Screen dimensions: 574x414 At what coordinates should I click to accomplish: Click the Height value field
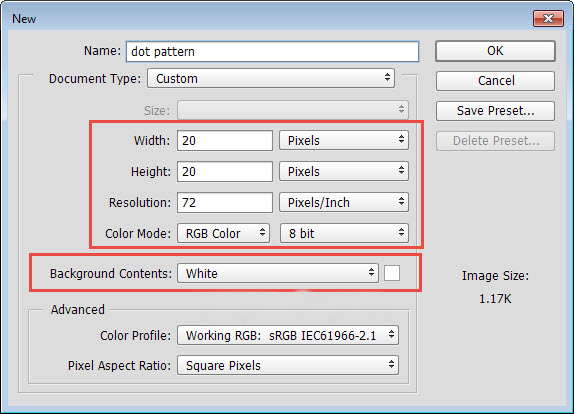pyautogui.click(x=225, y=171)
